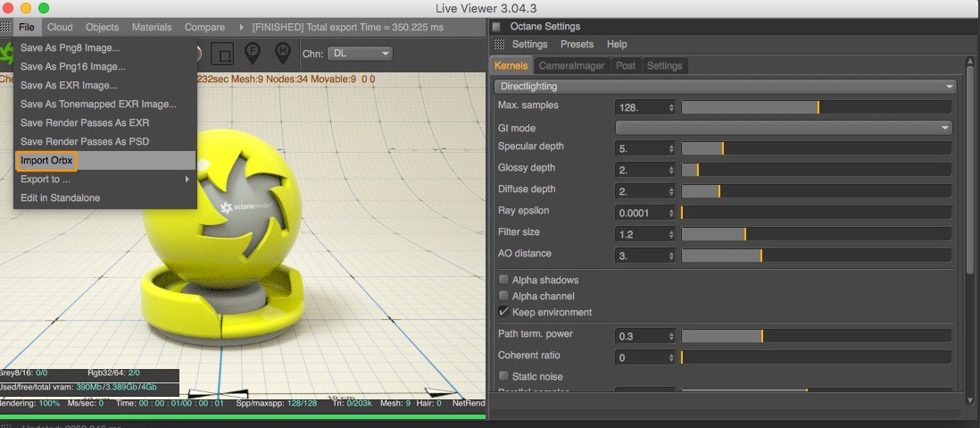The height and width of the screenshot is (428, 980).
Task: Open the GI mode dropdown
Action: click(784, 128)
